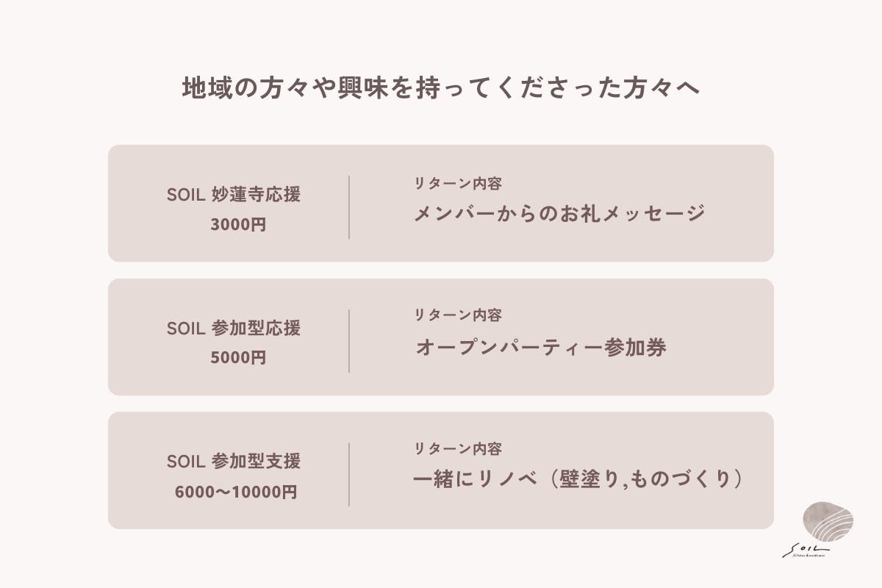Click empty right edge of the 参加型応援 card
This screenshot has width=882, height=588.
click(742, 337)
